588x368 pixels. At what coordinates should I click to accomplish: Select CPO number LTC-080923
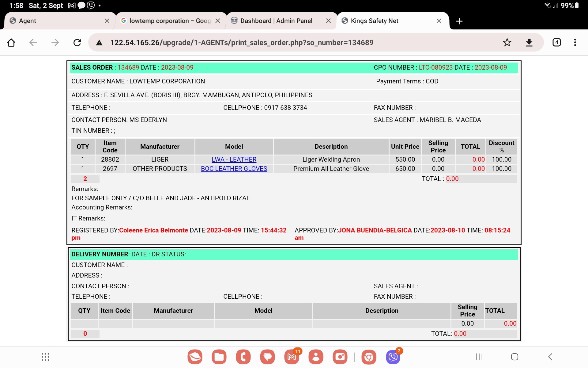pyautogui.click(x=435, y=67)
